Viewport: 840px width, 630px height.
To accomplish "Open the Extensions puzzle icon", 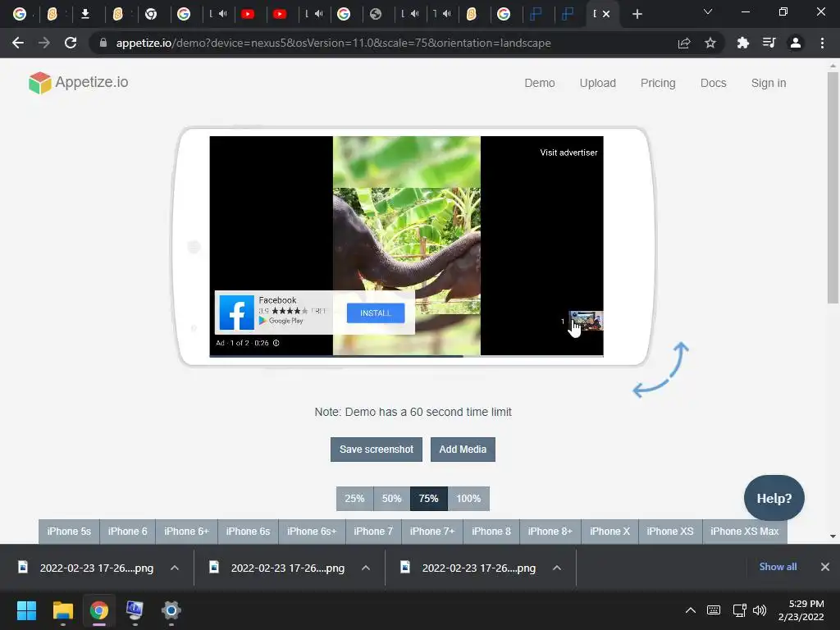I will (x=742, y=43).
